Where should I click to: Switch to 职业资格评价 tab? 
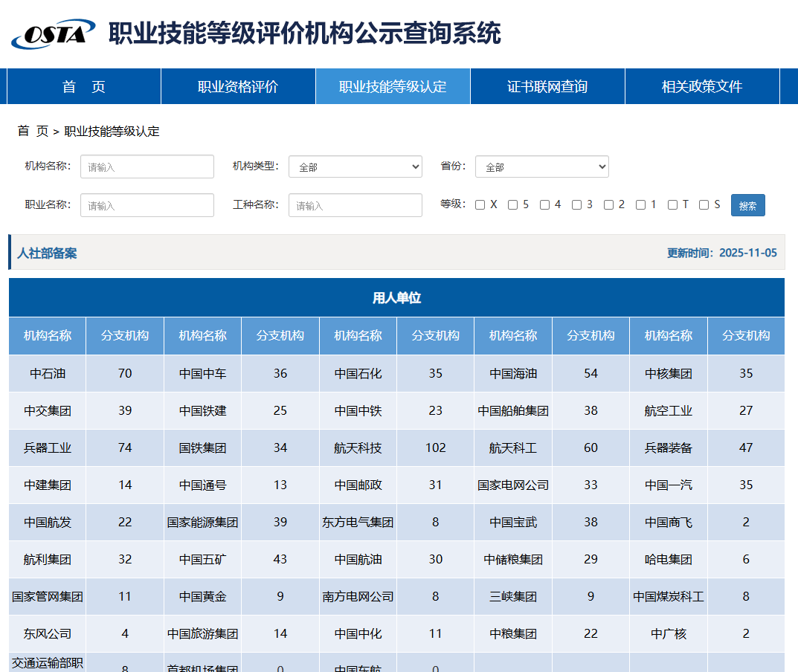(238, 87)
